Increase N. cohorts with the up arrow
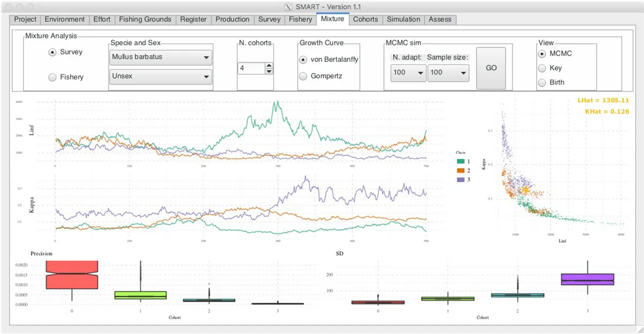The height and width of the screenshot is (334, 644). click(x=269, y=65)
